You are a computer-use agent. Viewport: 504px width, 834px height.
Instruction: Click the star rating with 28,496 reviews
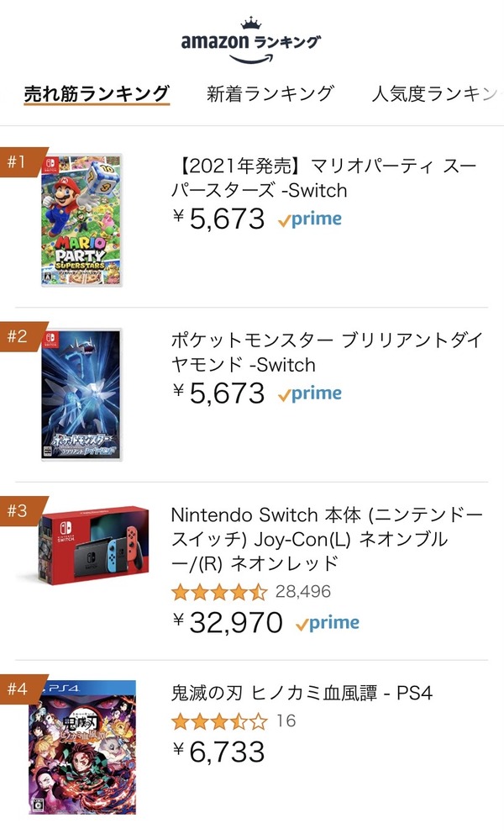click(251, 592)
